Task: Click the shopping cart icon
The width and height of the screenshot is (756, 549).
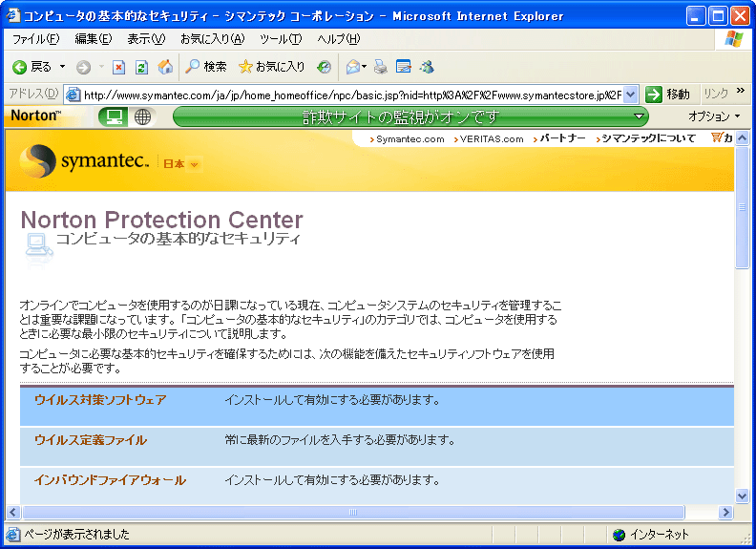Action: [717, 138]
